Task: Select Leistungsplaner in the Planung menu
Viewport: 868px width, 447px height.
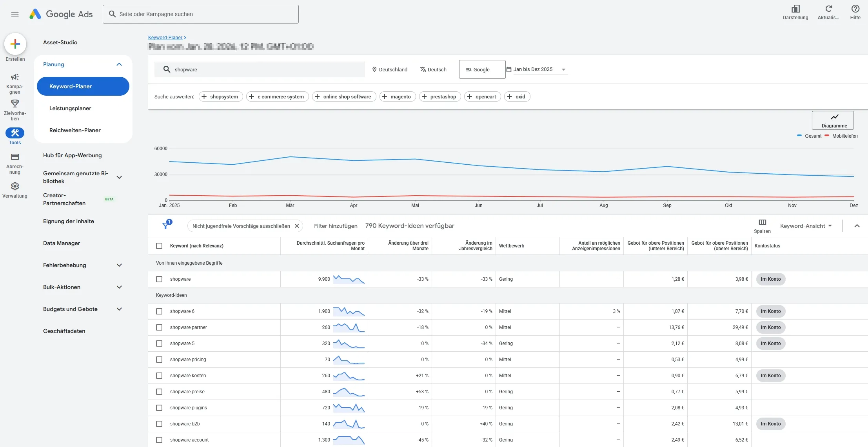Action: [x=70, y=108]
